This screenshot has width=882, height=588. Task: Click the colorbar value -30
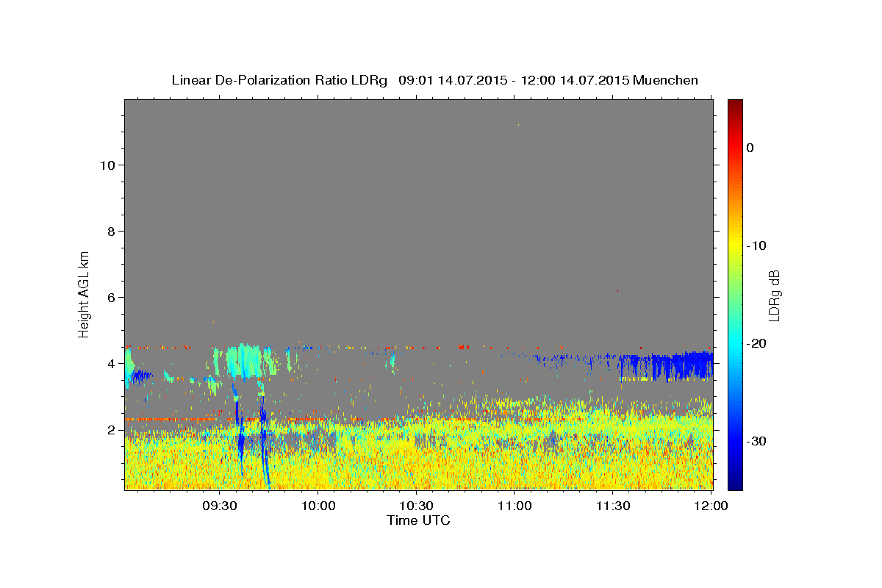757,441
